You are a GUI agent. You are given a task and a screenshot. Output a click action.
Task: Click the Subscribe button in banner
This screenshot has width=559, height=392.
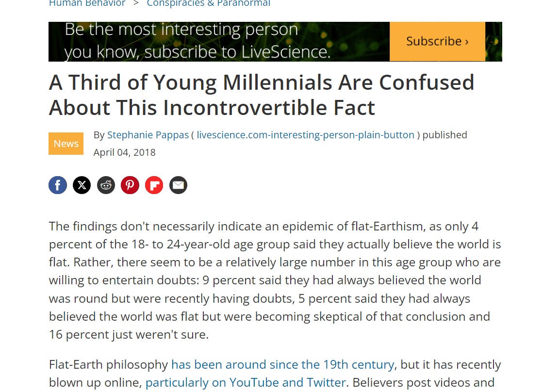[x=437, y=41]
